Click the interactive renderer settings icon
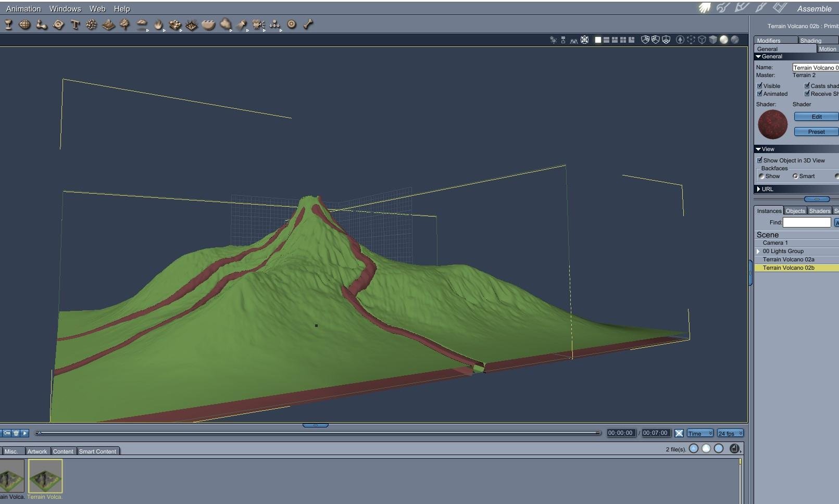Image resolution: width=839 pixels, height=504 pixels. (x=680, y=40)
